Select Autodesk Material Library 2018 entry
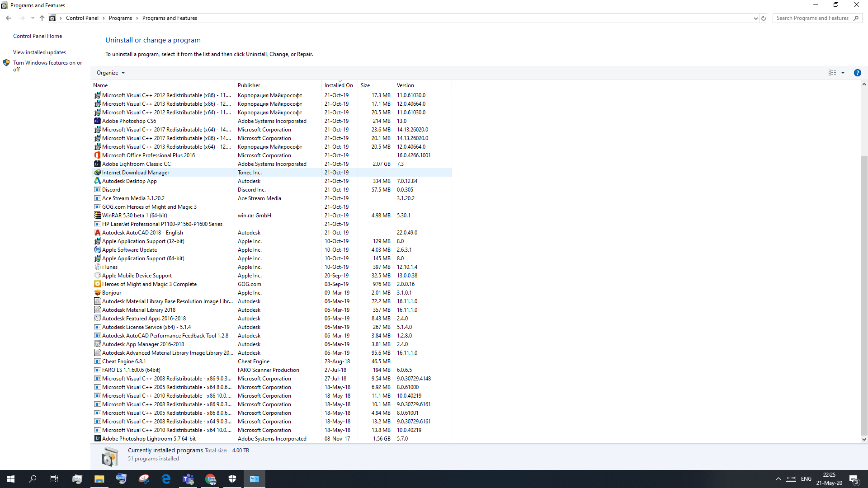The height and width of the screenshot is (488, 868). pos(271,310)
